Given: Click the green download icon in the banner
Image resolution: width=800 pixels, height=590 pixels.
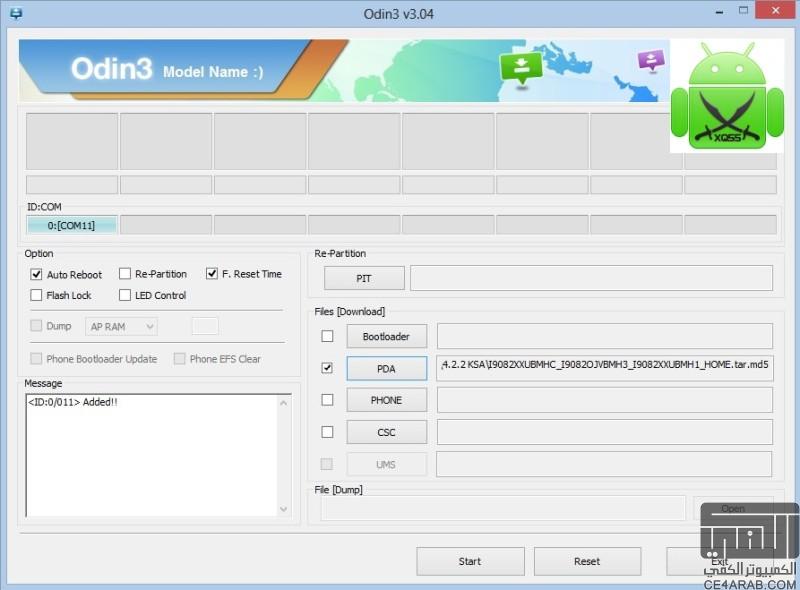Looking at the screenshot, I should tap(523, 67).
